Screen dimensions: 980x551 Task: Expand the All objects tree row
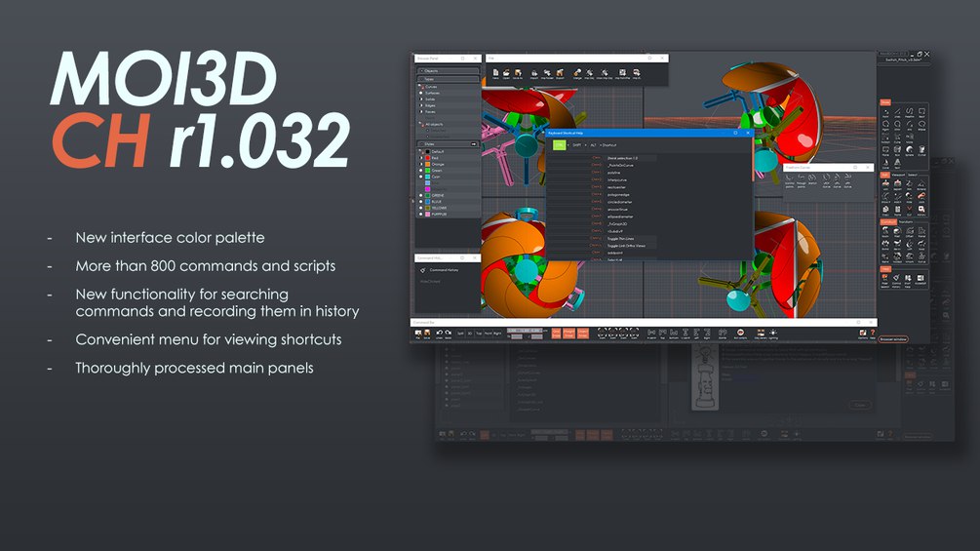click(x=420, y=124)
